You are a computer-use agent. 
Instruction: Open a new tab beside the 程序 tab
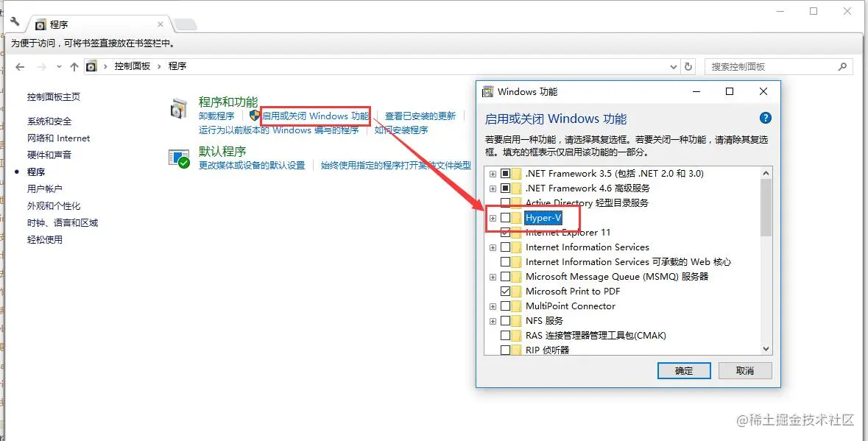pyautogui.click(x=184, y=24)
